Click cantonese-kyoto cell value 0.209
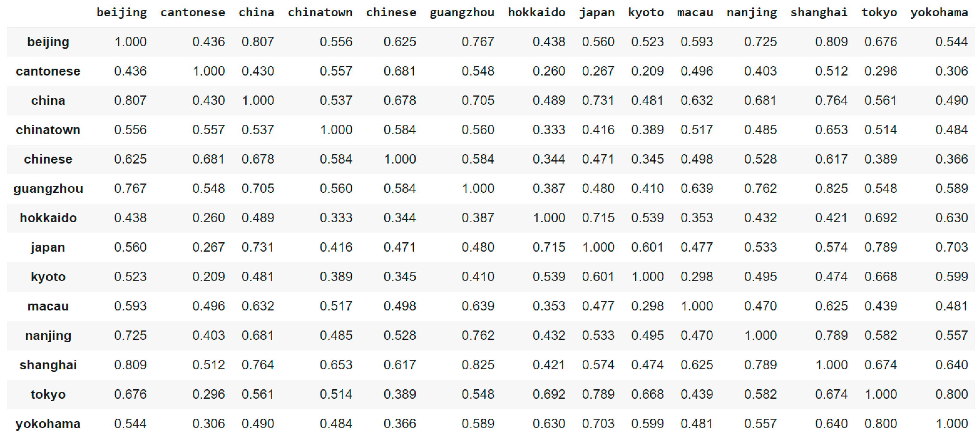Image resolution: width=980 pixels, height=439 pixels. coord(647,71)
